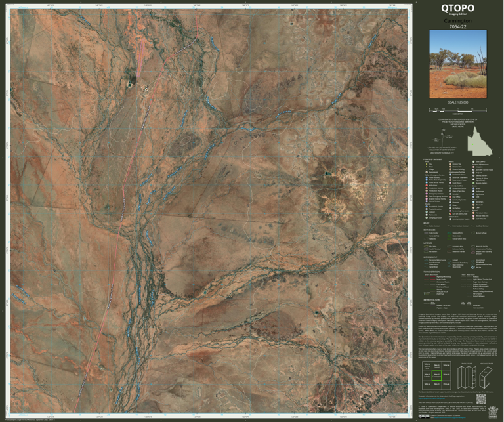Select the Cannington sheet name
504x422 pixels.
pyautogui.click(x=457, y=20)
